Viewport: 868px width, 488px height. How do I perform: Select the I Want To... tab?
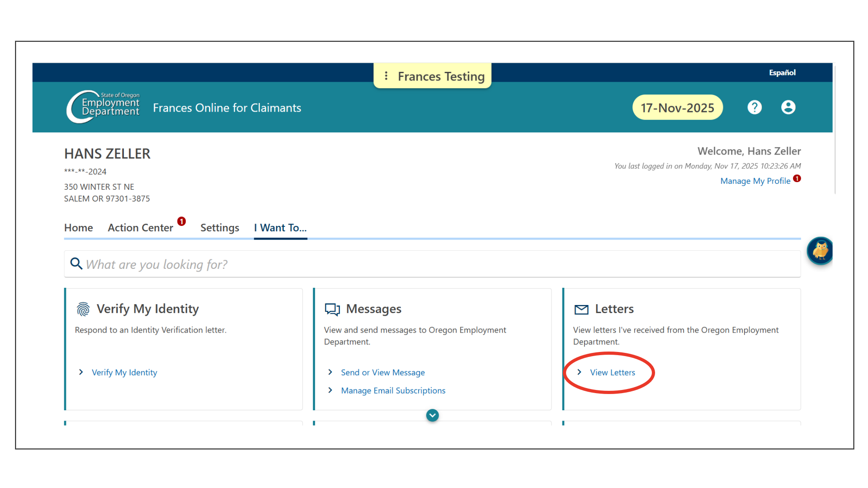(280, 228)
